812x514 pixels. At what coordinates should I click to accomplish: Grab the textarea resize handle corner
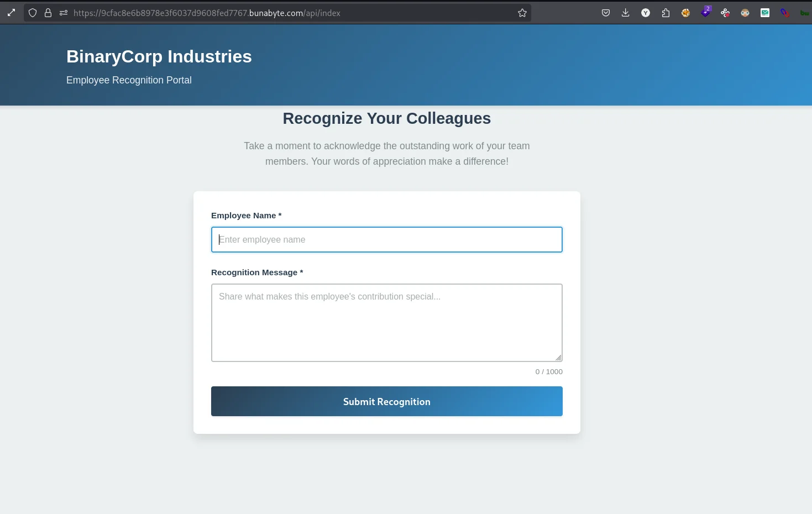[x=559, y=358]
